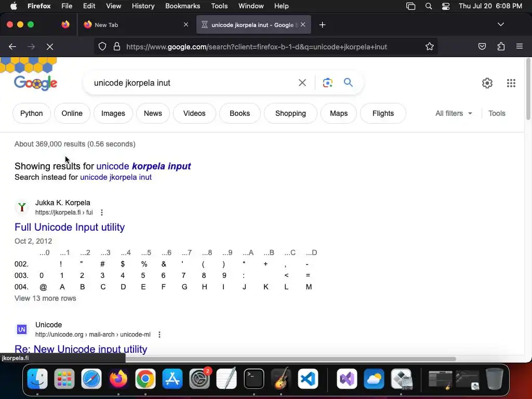The width and height of the screenshot is (532, 399).
Task: Open System Settings from the Dock
Action: pyautogui.click(x=199, y=379)
